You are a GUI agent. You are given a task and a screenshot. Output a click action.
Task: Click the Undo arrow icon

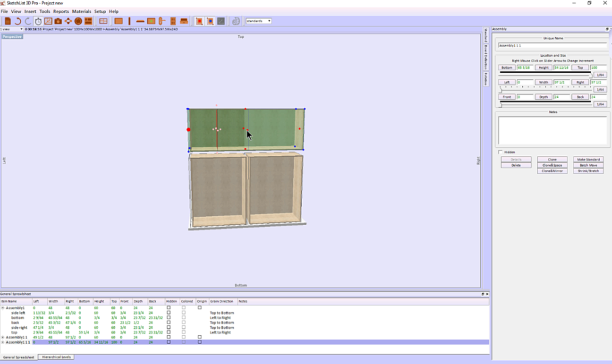coord(18,21)
